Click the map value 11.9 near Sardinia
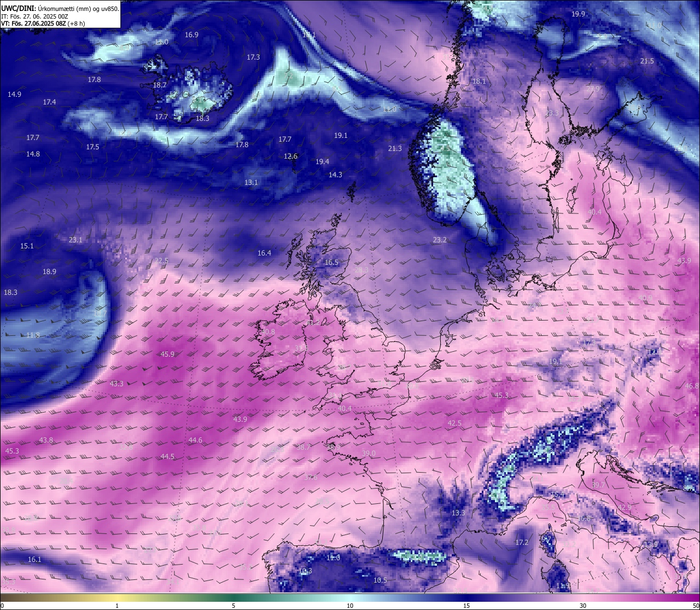Image resolution: width=700 pixels, height=610 pixels. [563, 586]
